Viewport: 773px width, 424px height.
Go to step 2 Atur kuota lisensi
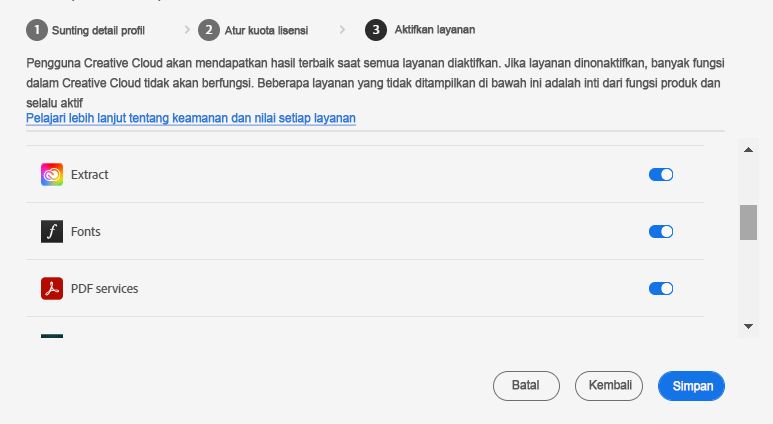[x=253, y=31]
